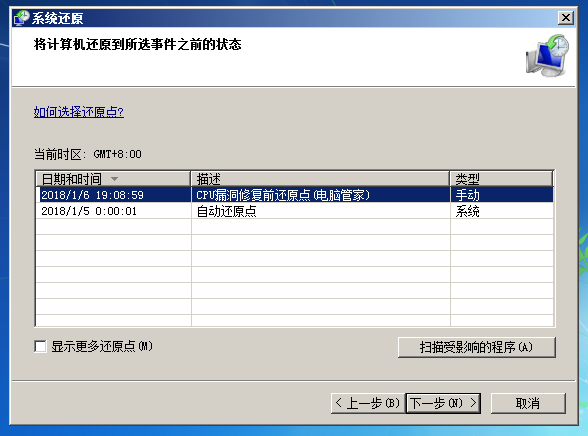Click the System Restore title bar icon

(x=21, y=18)
